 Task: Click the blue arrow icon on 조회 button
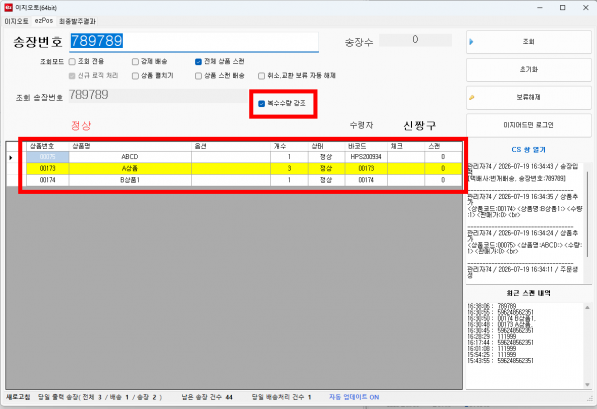[471, 42]
